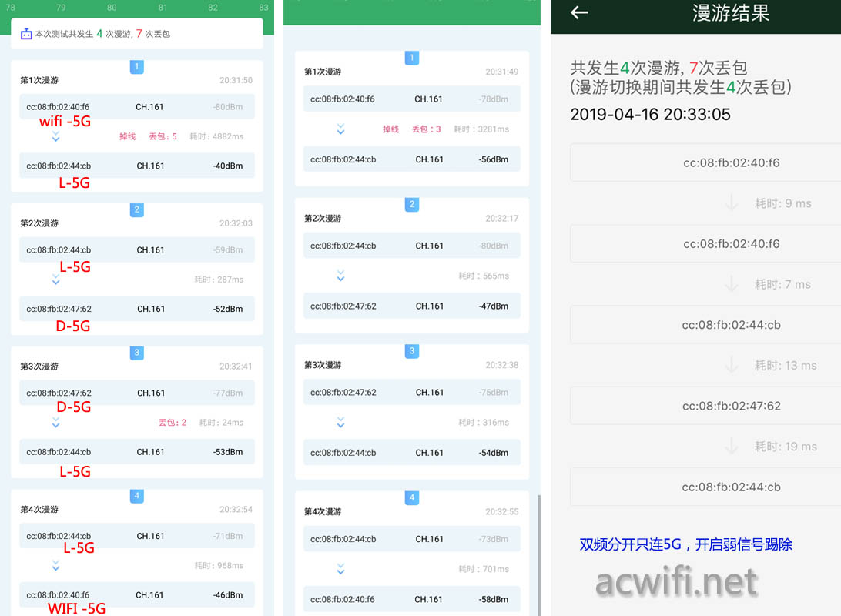Viewport: 841px width, 616px height.
Task: Click the row with signal -53dBm
Action: tap(137, 452)
